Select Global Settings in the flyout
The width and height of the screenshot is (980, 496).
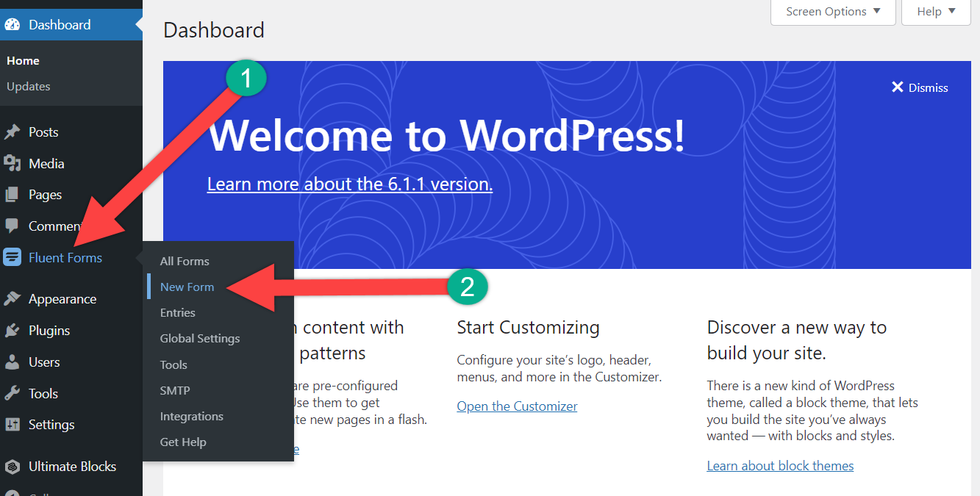click(200, 339)
